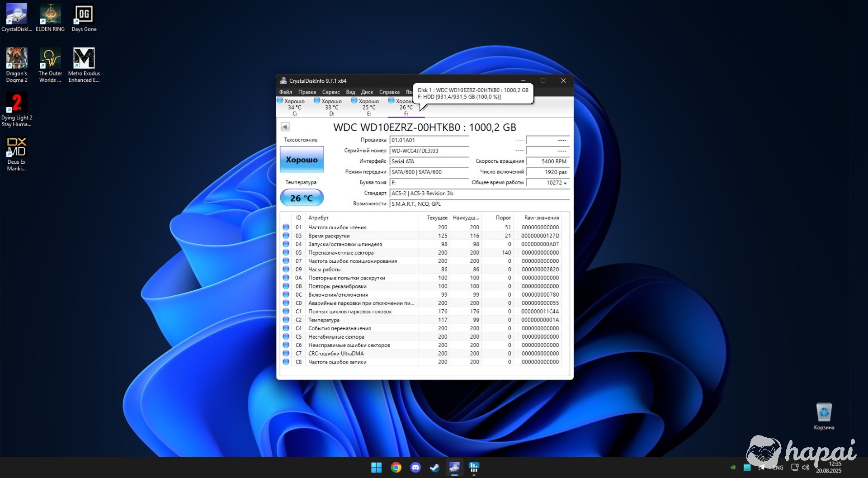Open the Диск menu
This screenshot has width=868, height=478.
pos(367,92)
